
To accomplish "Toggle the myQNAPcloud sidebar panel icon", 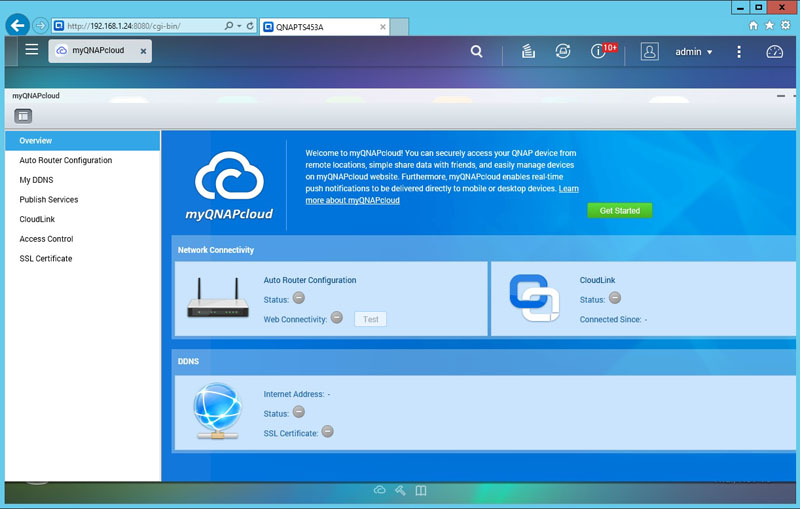I will (23, 116).
